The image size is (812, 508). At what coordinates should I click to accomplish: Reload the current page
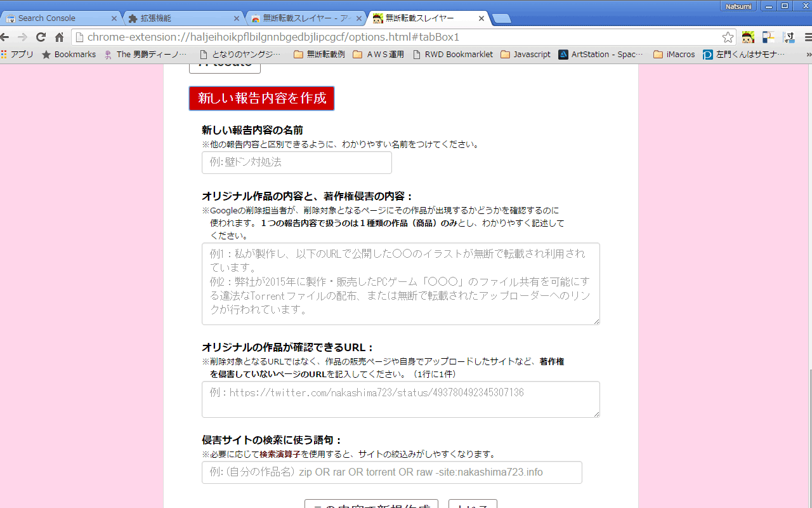click(x=41, y=37)
